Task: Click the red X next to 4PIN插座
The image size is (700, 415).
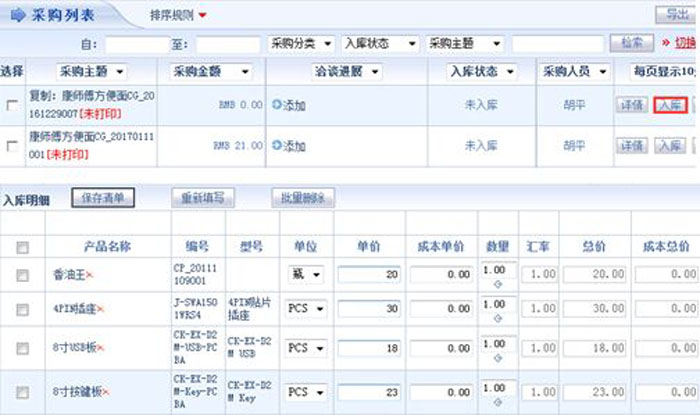Action: [101, 310]
